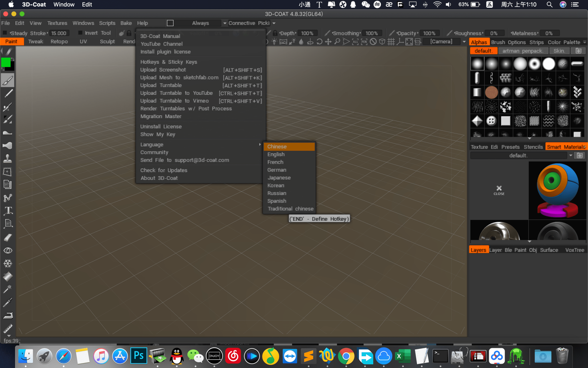Click the move arrows icon in viewport toolbar
This screenshot has width=588, height=368.
(328, 42)
